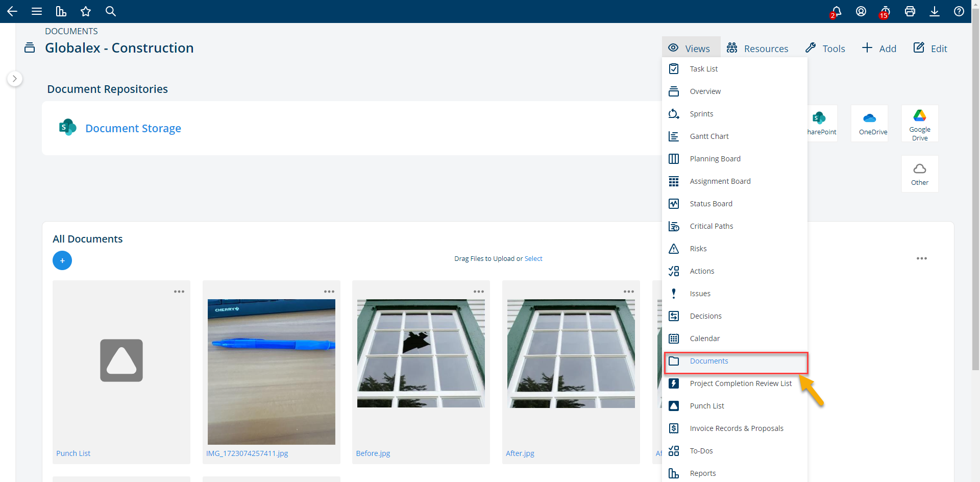Screen dimensions: 980x482
Task: Expand the collapsed left sidebar chevron
Action: tap(15, 79)
